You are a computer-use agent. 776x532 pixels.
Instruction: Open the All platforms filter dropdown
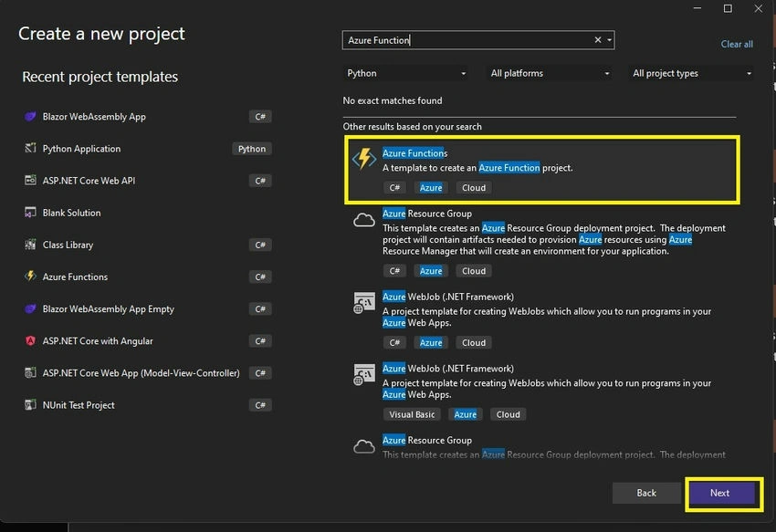pos(550,73)
